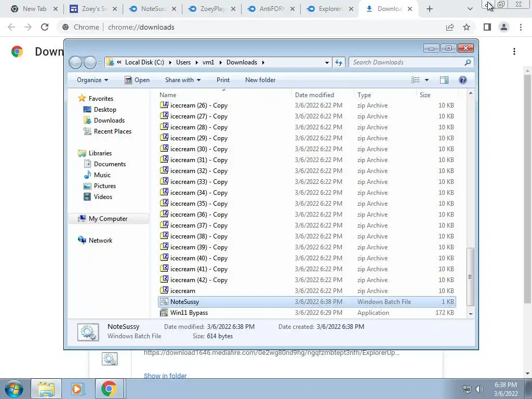Switch to the New Tab tab in Chrome
Image resolution: width=532 pixels, height=399 pixels.
coord(34,9)
